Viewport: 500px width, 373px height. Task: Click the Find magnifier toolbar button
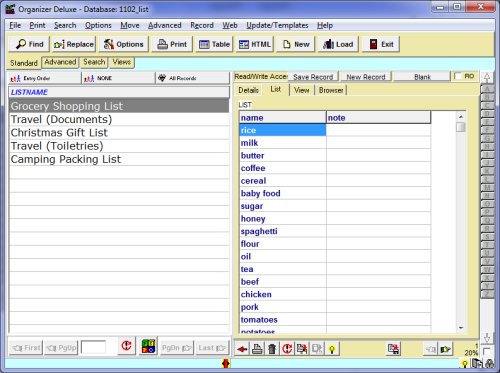[29, 44]
